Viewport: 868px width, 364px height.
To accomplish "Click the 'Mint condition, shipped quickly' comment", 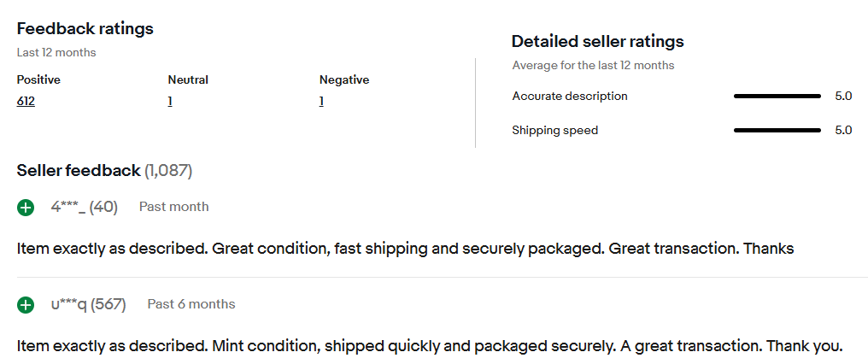I will [x=429, y=347].
